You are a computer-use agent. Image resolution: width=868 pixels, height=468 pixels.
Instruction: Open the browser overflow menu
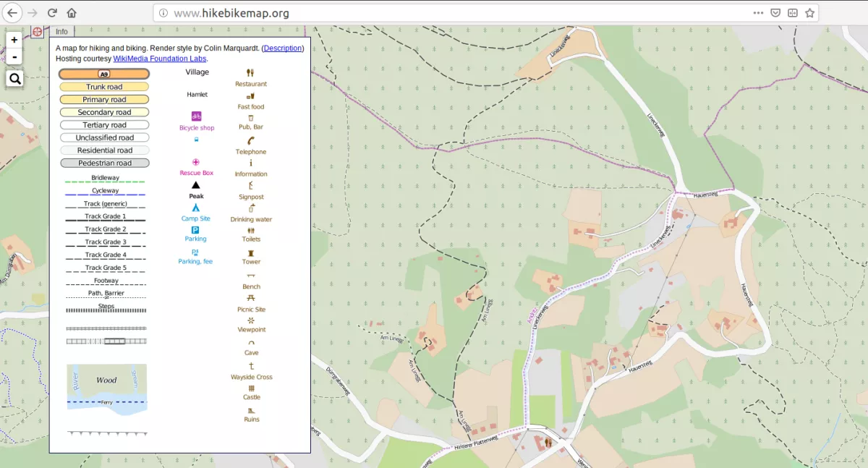(758, 12)
